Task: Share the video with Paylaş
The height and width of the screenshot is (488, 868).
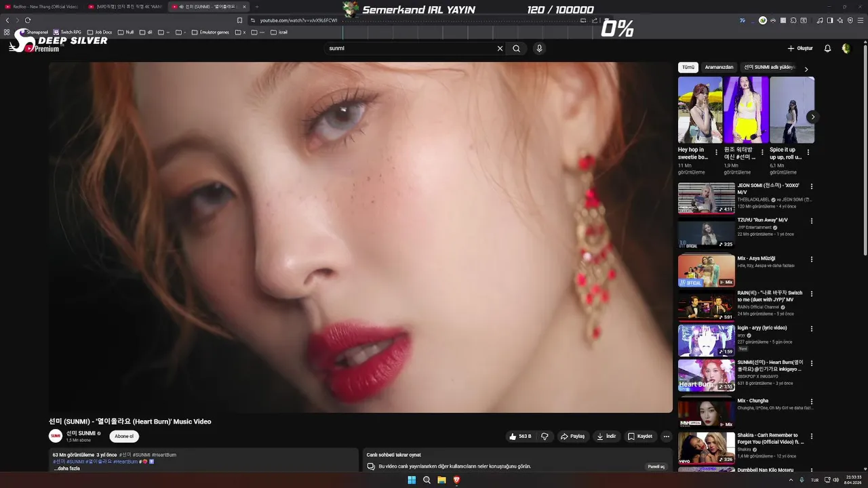Action: [572, 436]
